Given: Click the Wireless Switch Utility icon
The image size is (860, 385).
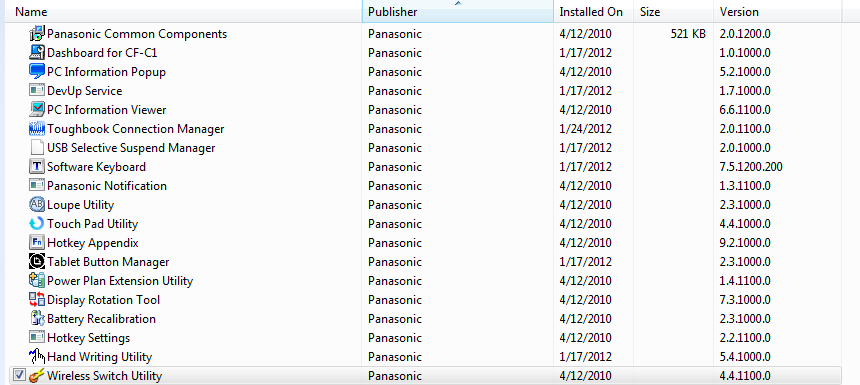Looking at the screenshot, I should tap(37, 376).
